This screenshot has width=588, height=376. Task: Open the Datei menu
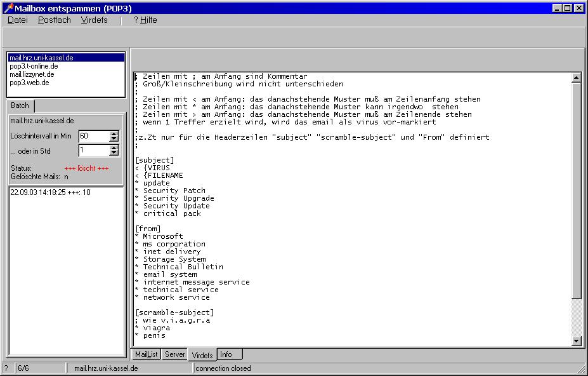pos(18,20)
